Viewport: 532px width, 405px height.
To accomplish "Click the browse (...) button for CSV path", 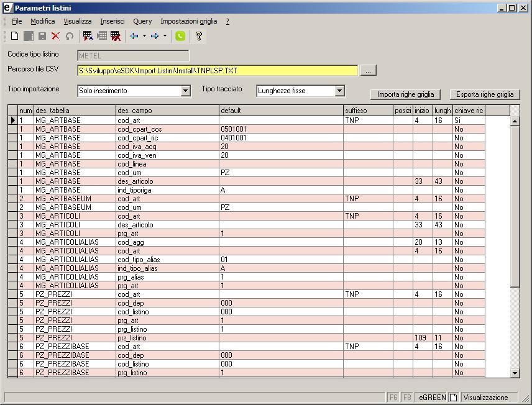I will point(368,71).
